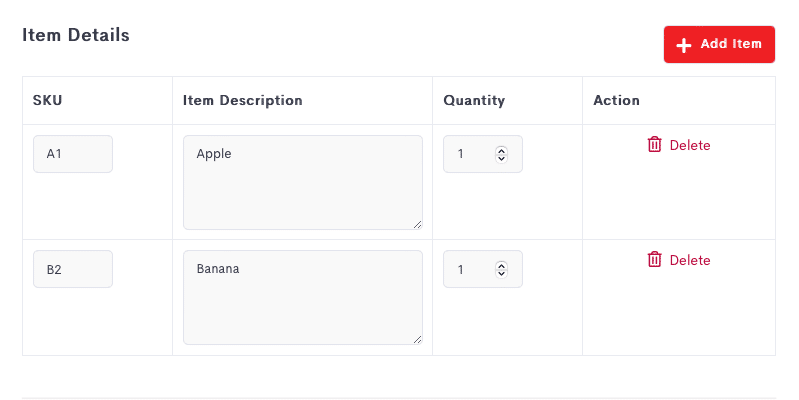Decrease quantity for Banana row
Viewport: 799px width, 400px height.
tap(501, 273)
